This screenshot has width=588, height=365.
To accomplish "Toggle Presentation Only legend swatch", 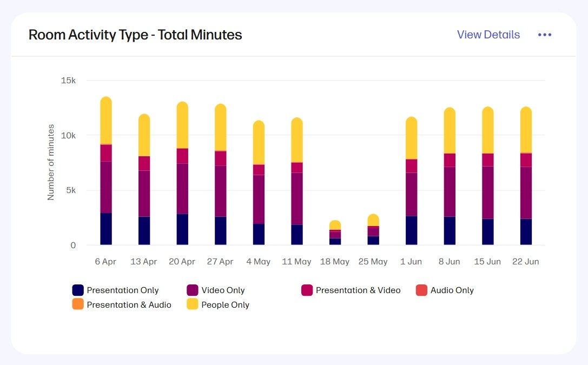I will [78, 290].
